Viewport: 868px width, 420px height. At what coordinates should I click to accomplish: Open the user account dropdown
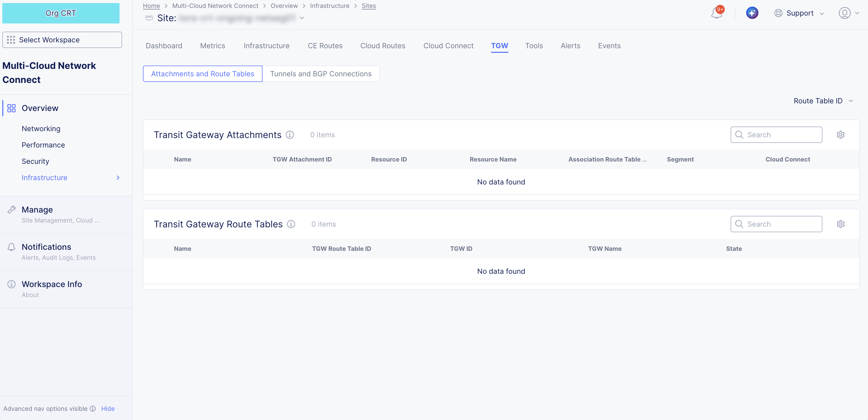click(x=848, y=13)
